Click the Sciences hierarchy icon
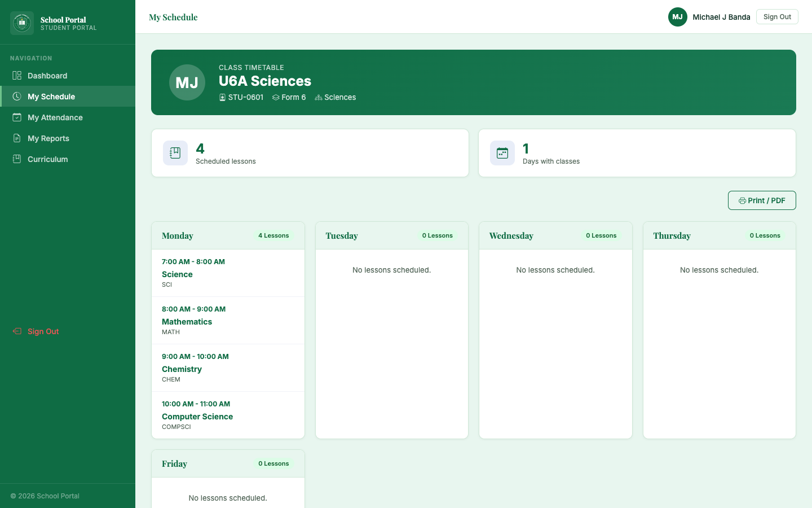 tap(317, 97)
